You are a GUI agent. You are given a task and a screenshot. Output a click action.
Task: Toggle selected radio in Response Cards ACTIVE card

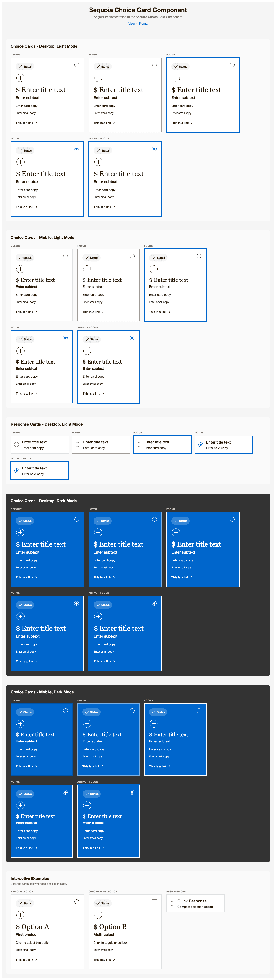[200, 445]
